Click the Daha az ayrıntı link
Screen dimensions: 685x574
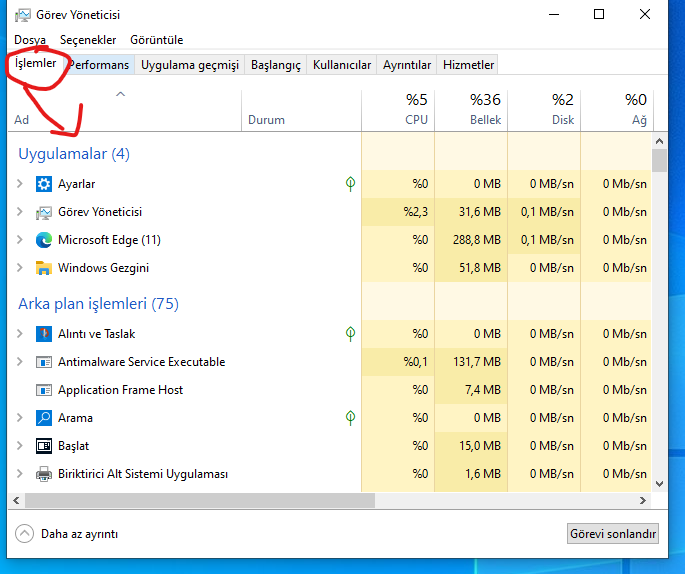coord(79,534)
